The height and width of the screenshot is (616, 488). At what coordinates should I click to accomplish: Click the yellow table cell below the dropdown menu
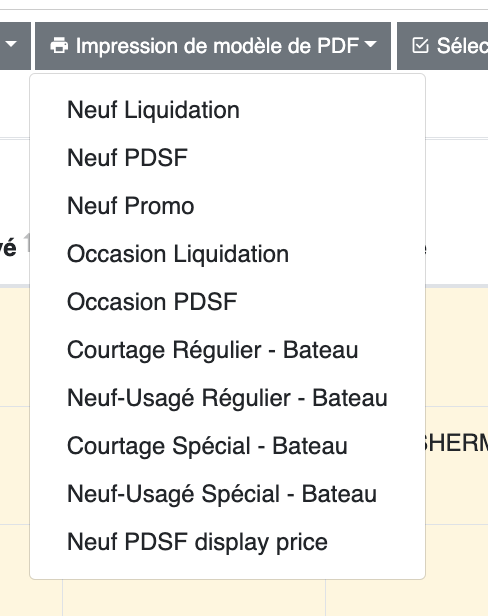[x=194, y=598]
